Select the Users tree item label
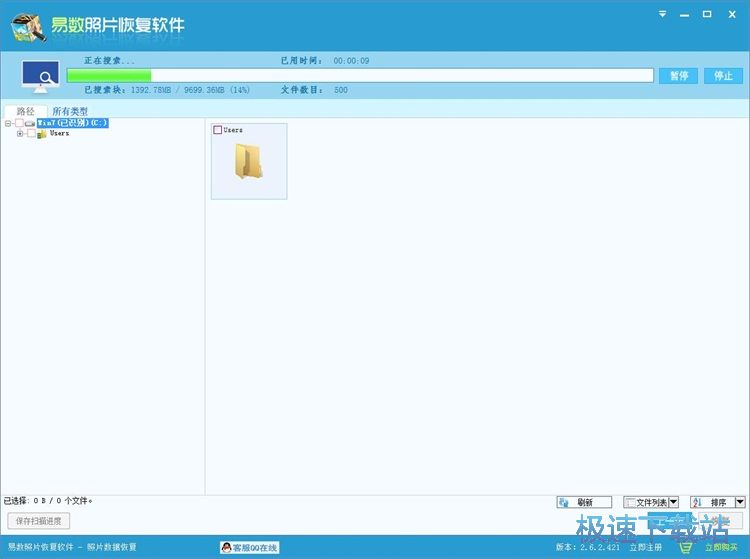750x559 pixels. 59,133
